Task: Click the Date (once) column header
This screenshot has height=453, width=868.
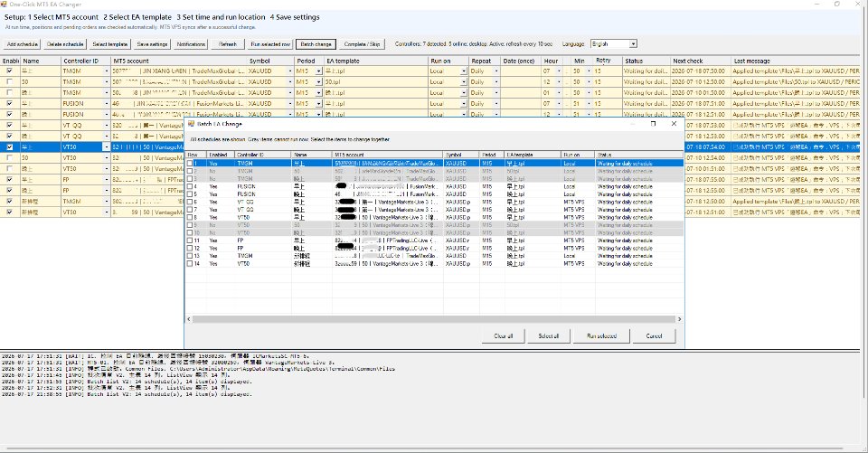Action: [x=521, y=61]
